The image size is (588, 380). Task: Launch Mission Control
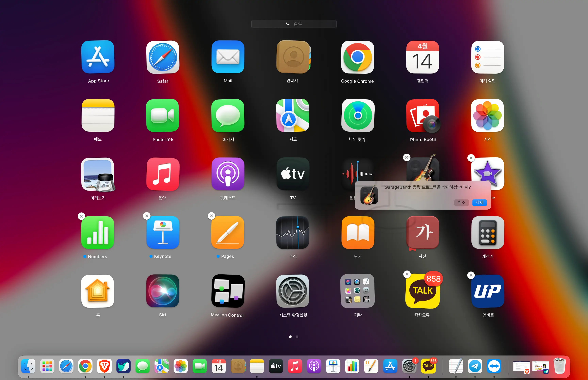(228, 291)
